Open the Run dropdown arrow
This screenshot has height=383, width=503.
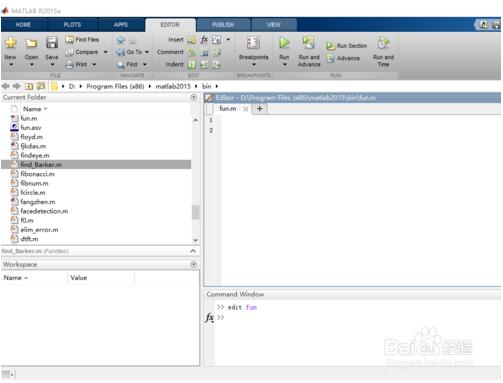(x=284, y=64)
